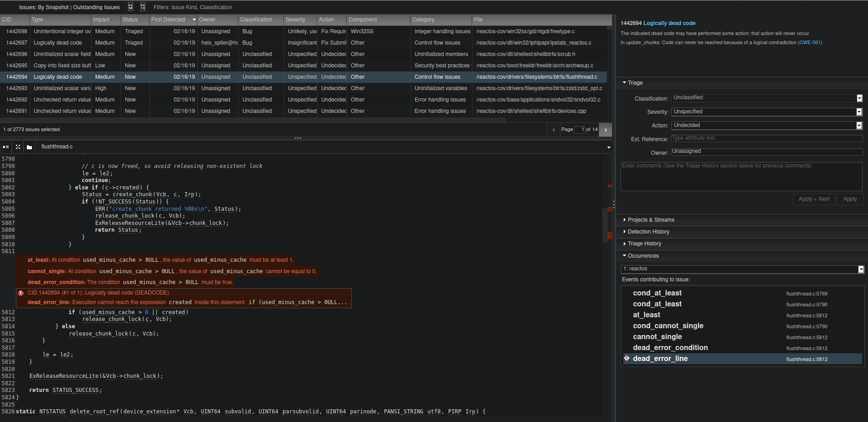Click the dead_error_line defect marker icon
This screenshot has width=868, height=422.
coord(627,358)
